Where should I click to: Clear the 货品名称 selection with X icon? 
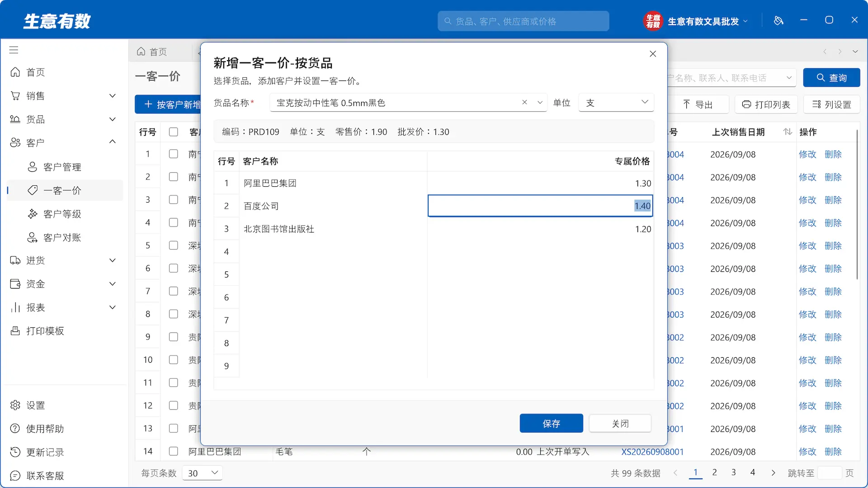(x=524, y=103)
